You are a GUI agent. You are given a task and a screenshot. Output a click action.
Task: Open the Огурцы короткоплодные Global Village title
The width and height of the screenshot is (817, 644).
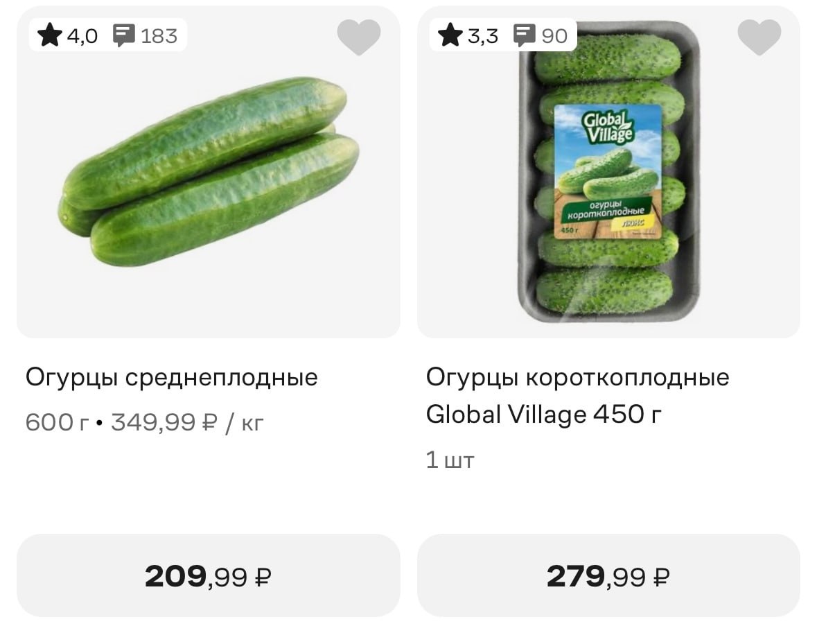click(x=577, y=396)
